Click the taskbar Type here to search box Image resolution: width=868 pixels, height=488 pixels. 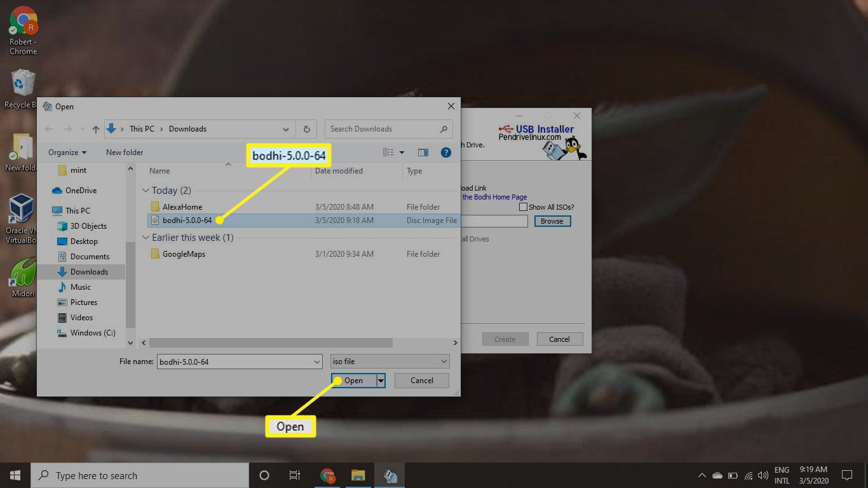140,475
